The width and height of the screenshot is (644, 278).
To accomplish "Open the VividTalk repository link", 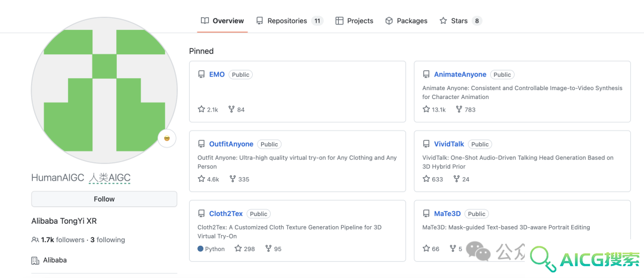I will (x=449, y=144).
